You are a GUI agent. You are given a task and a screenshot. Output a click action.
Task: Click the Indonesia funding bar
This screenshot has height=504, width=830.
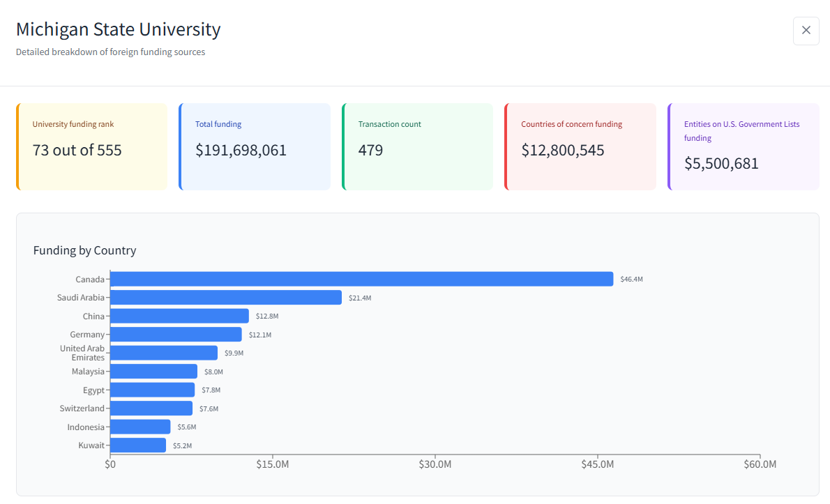[x=140, y=427]
